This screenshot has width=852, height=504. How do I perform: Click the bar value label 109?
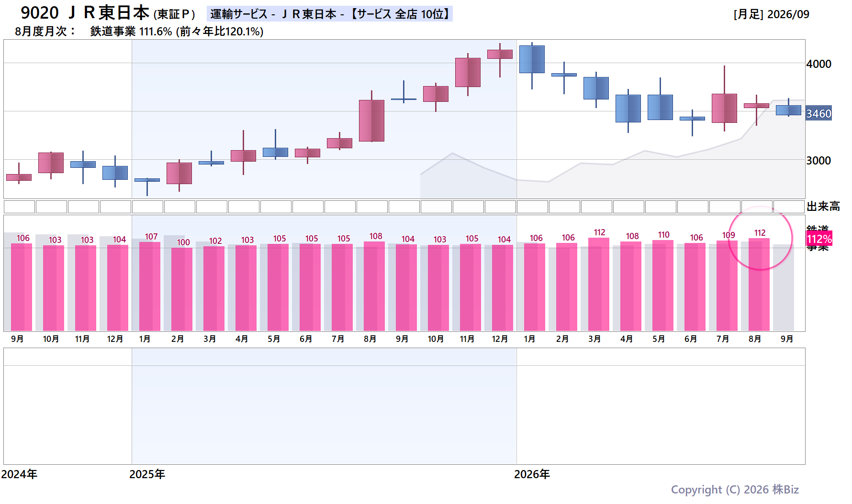pyautogui.click(x=729, y=235)
